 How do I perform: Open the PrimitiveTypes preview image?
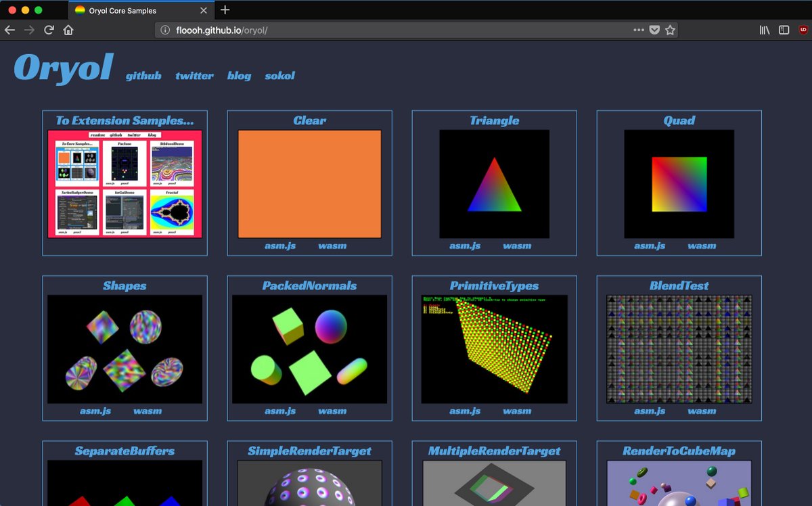click(495, 349)
